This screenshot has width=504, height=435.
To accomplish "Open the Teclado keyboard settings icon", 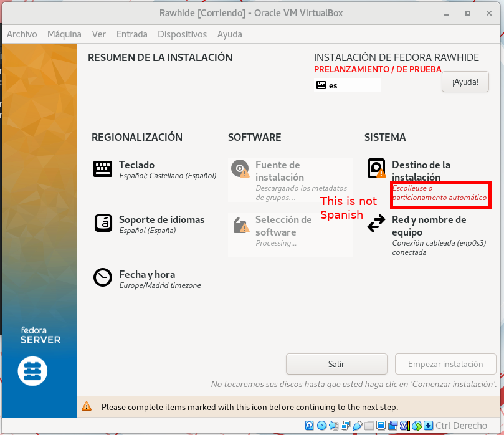I will (103, 169).
